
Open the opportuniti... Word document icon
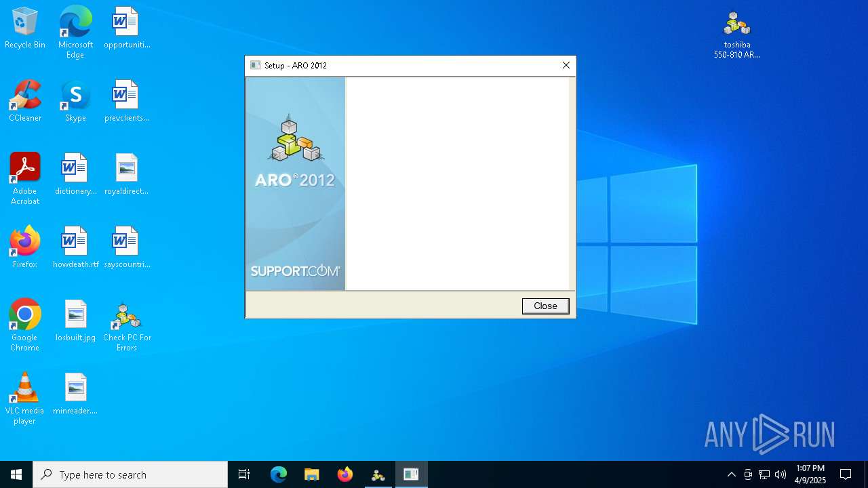127,28
